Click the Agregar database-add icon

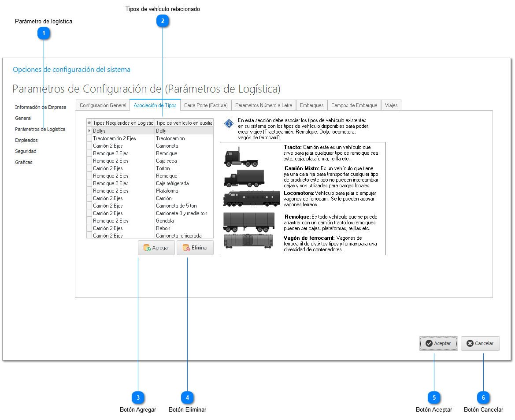[x=147, y=248]
